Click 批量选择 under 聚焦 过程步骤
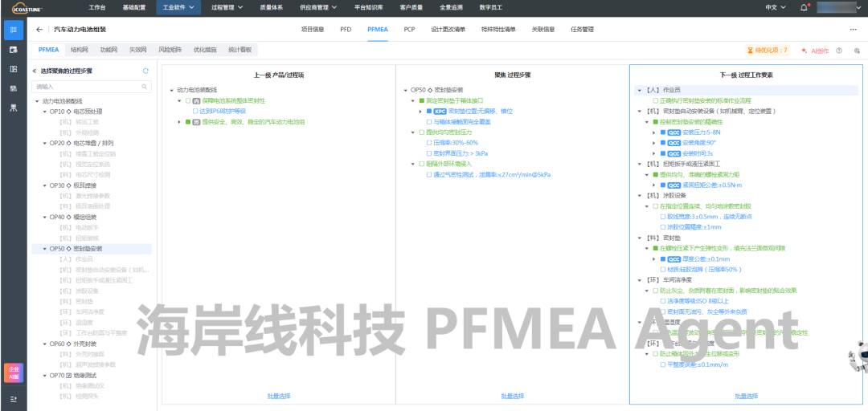 pyautogui.click(x=512, y=396)
